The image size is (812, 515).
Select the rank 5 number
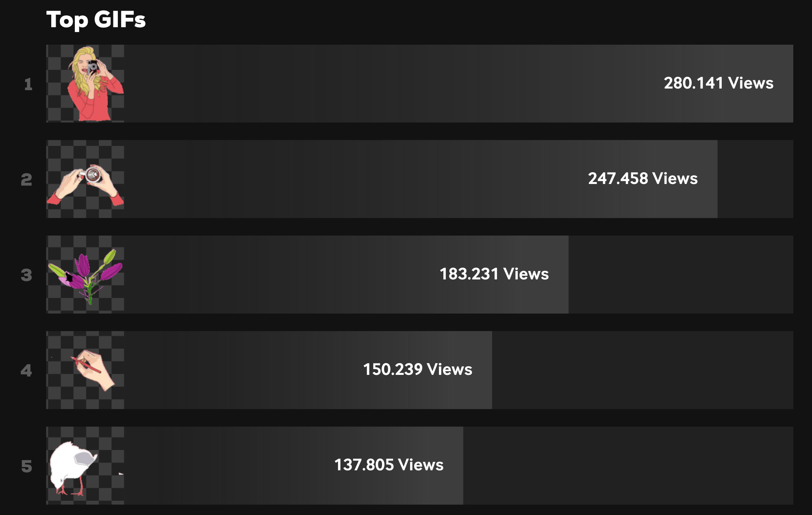point(26,466)
